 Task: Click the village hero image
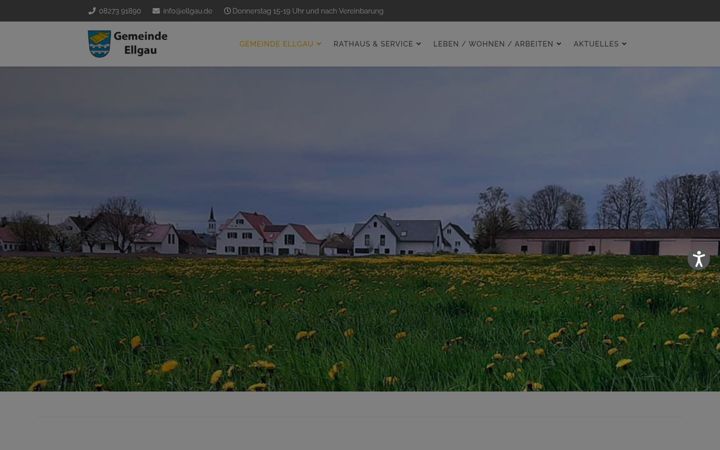coord(360,229)
